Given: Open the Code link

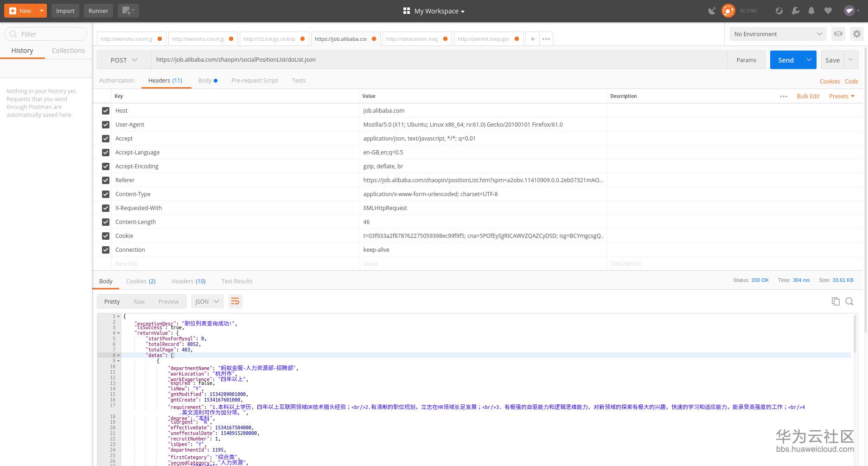Looking at the screenshot, I should pos(851,81).
